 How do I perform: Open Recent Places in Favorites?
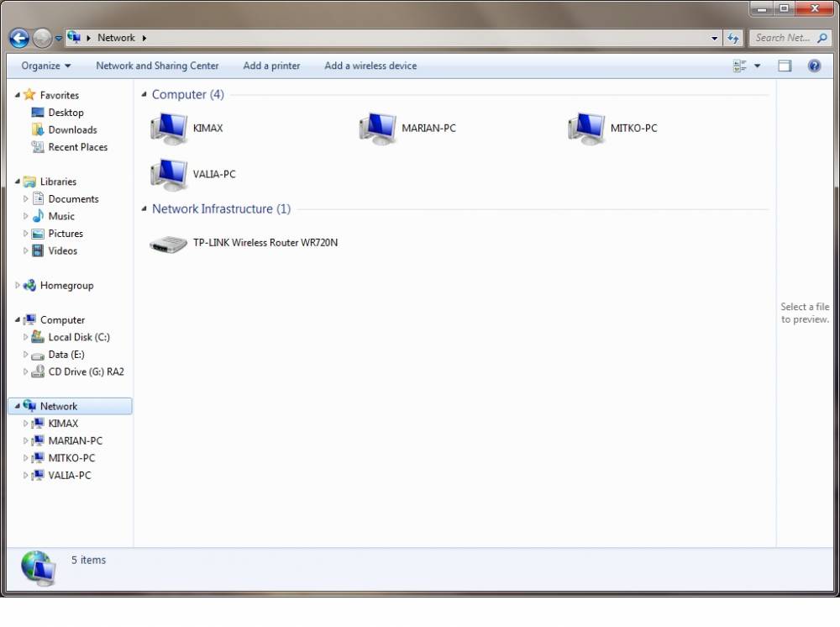tap(77, 147)
